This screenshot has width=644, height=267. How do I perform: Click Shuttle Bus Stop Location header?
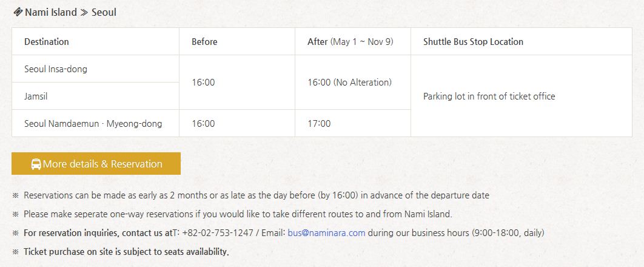pyautogui.click(x=473, y=42)
